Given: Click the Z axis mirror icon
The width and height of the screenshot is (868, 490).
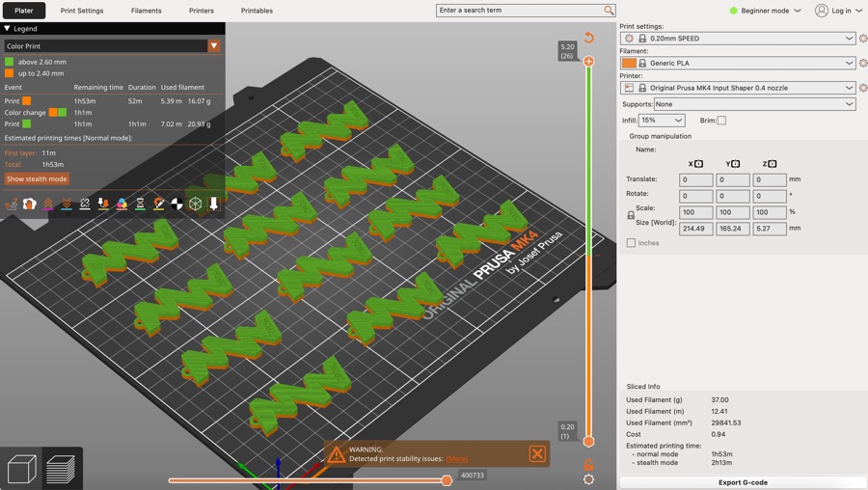Looking at the screenshot, I should [x=773, y=164].
